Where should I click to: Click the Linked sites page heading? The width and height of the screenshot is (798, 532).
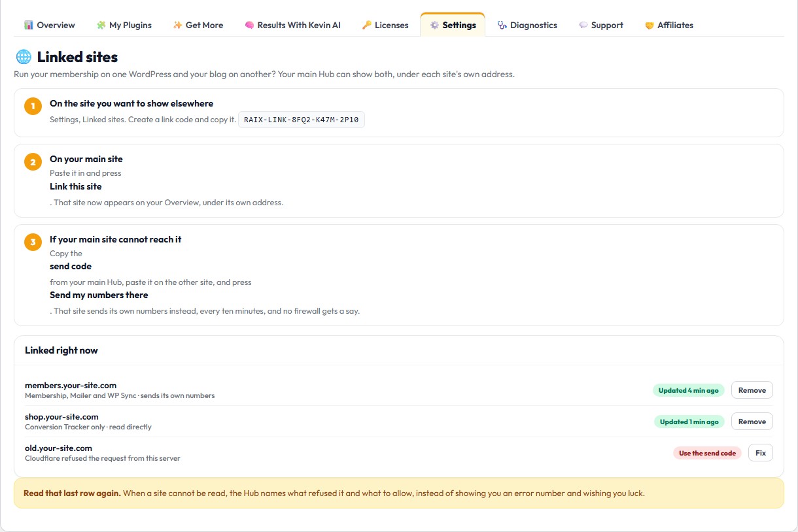(77, 57)
